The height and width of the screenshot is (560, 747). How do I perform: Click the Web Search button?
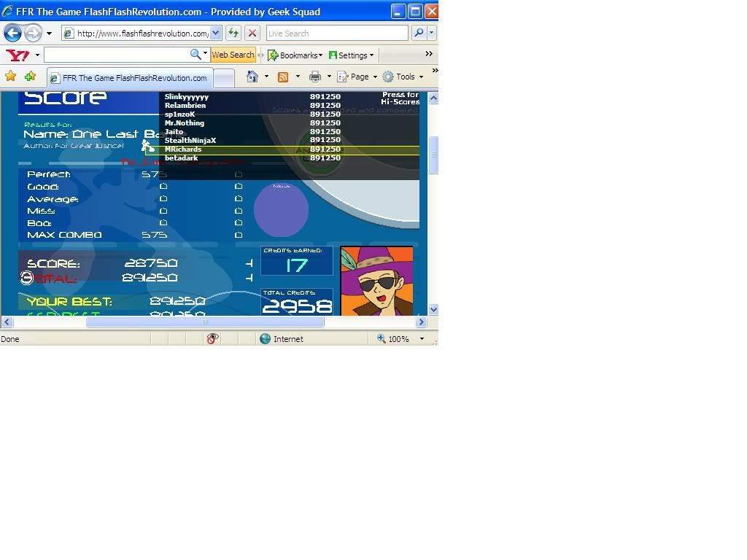233,55
